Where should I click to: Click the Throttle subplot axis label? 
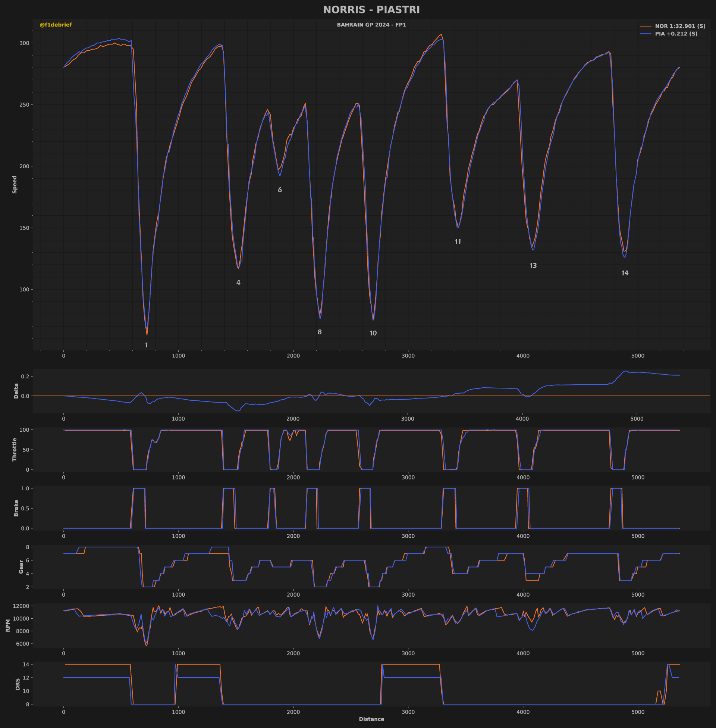[x=15, y=449]
